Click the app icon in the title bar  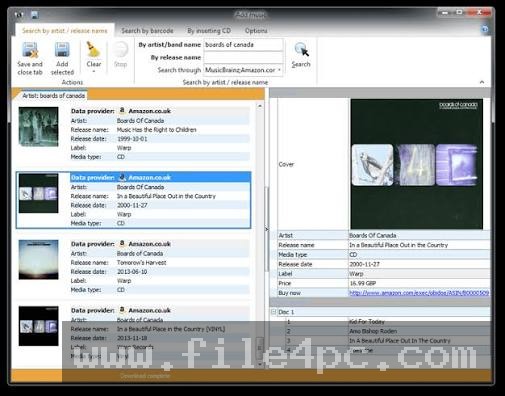[x=19, y=14]
